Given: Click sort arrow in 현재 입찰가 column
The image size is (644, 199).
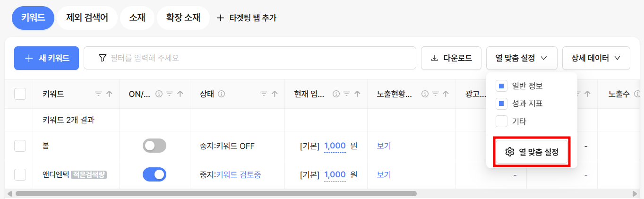Looking at the screenshot, I should (358, 94).
